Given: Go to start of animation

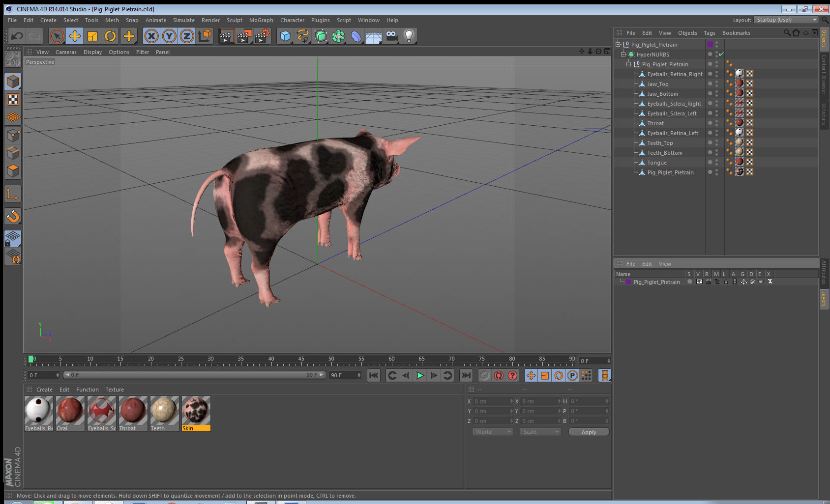Looking at the screenshot, I should (374, 375).
